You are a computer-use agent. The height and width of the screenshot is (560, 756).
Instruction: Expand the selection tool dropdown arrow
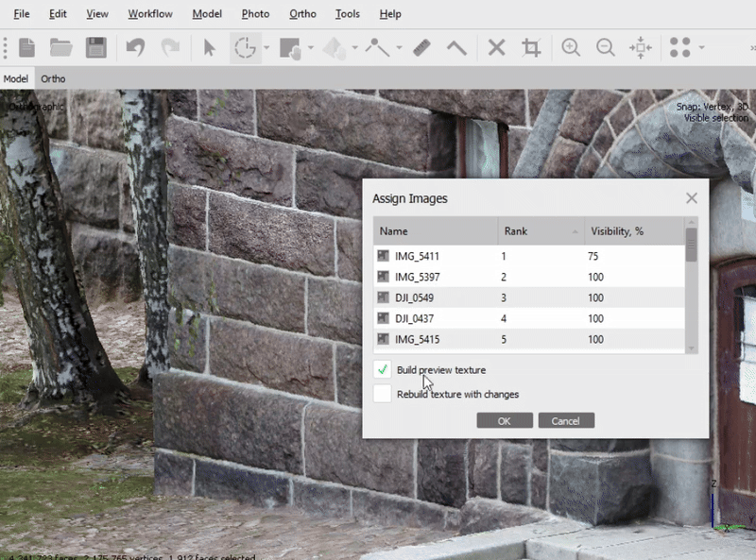pyautogui.click(x=266, y=48)
